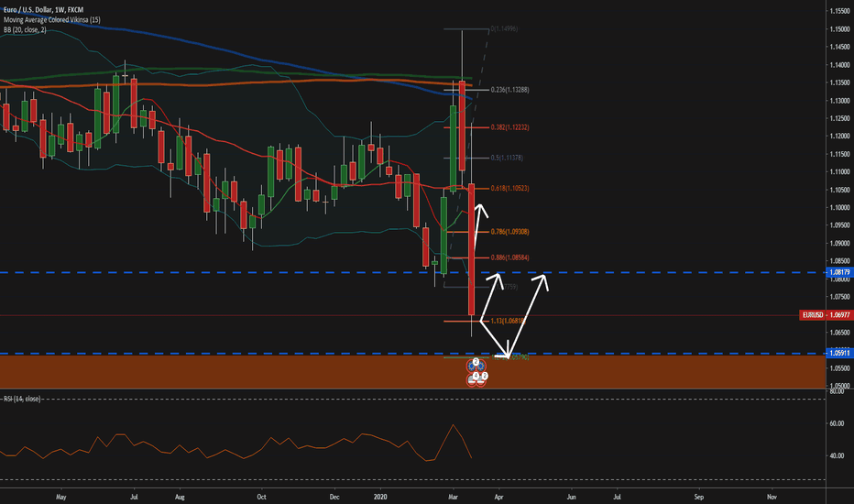Click the right EU flag economic event icon

(x=480, y=367)
